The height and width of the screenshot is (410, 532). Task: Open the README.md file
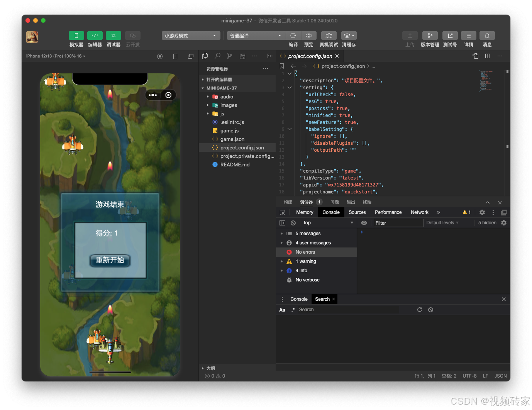click(237, 164)
